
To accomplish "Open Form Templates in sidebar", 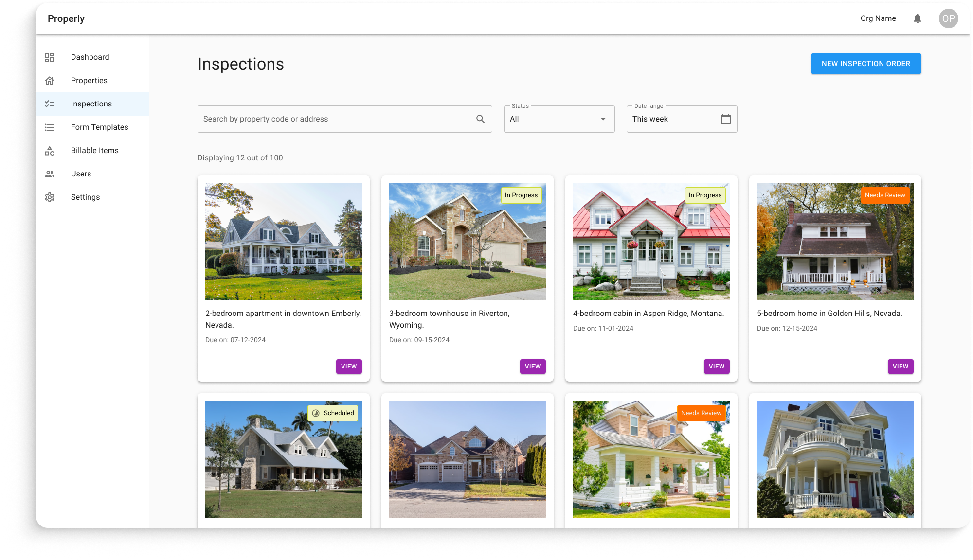I will (92, 127).
